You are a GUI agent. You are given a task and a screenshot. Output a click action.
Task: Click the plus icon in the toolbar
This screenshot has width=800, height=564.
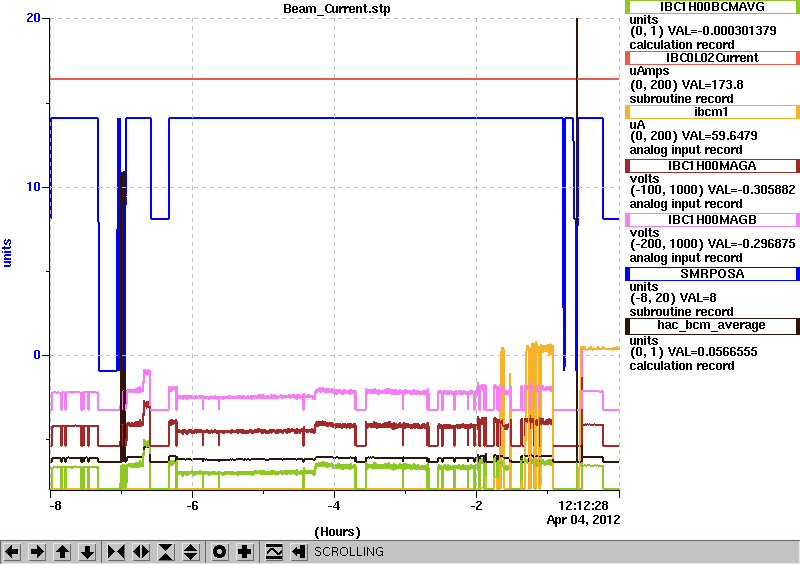coord(245,552)
